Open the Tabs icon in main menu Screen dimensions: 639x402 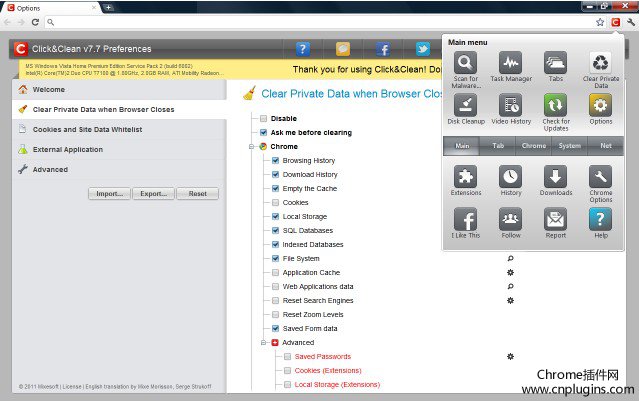[555, 63]
